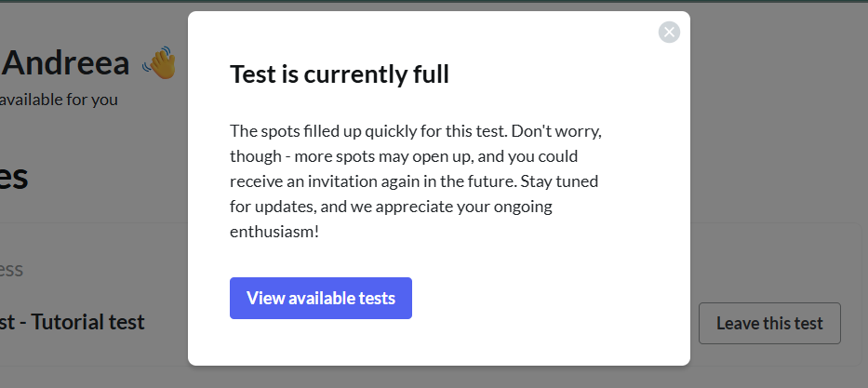Click the Tutorial test card title
This screenshot has height=388, width=868.
click(x=72, y=322)
